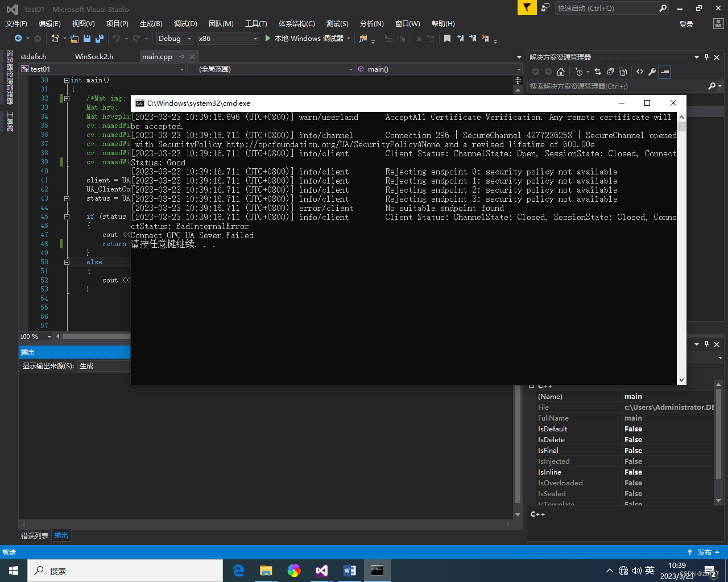Switch to the 错误列表 tab
The image size is (728, 582).
(x=35, y=535)
